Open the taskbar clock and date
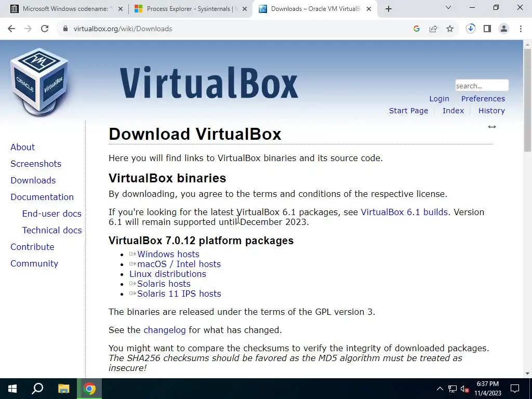This screenshot has width=532, height=399. coord(487,389)
